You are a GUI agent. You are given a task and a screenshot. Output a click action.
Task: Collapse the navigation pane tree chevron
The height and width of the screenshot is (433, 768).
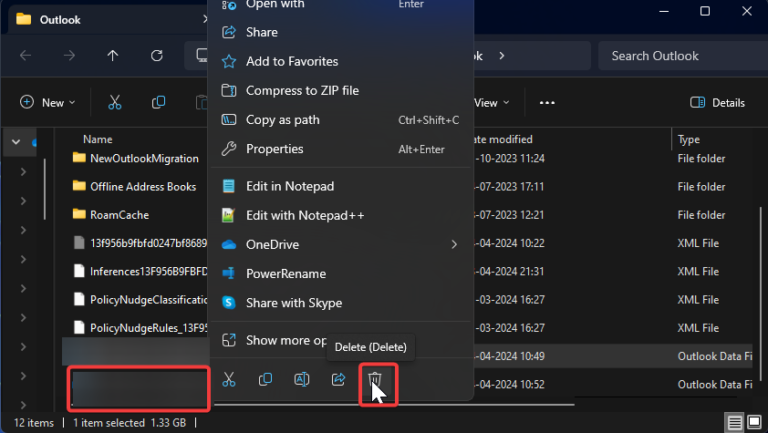point(16,142)
